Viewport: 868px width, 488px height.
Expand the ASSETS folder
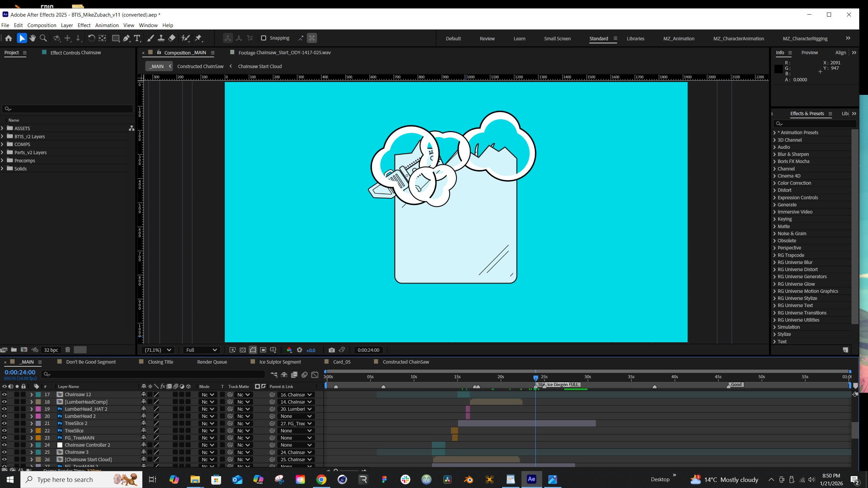point(2,128)
